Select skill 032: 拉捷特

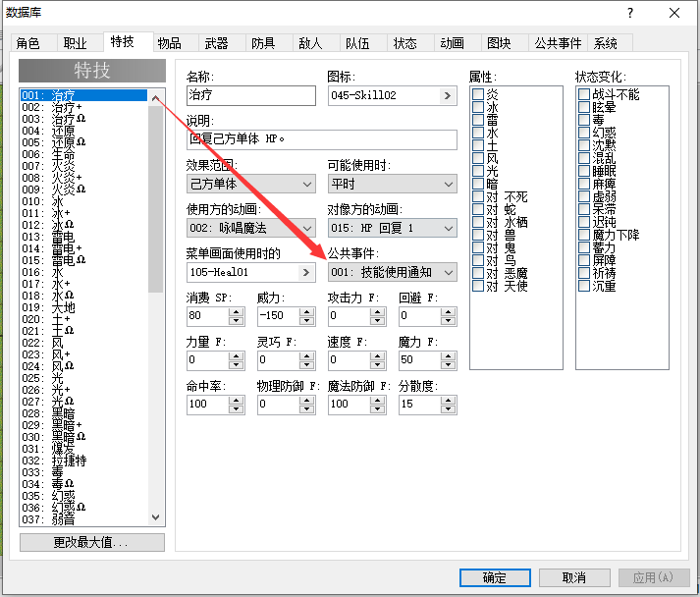point(83,461)
